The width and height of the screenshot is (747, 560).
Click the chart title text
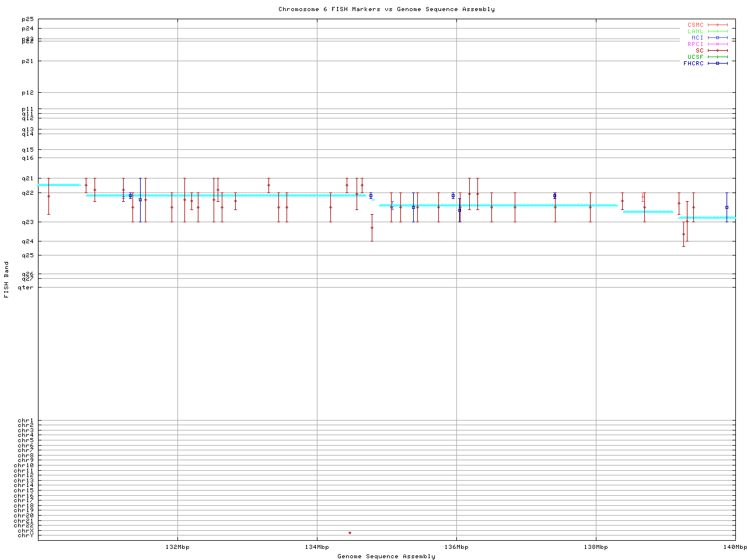pos(386,9)
